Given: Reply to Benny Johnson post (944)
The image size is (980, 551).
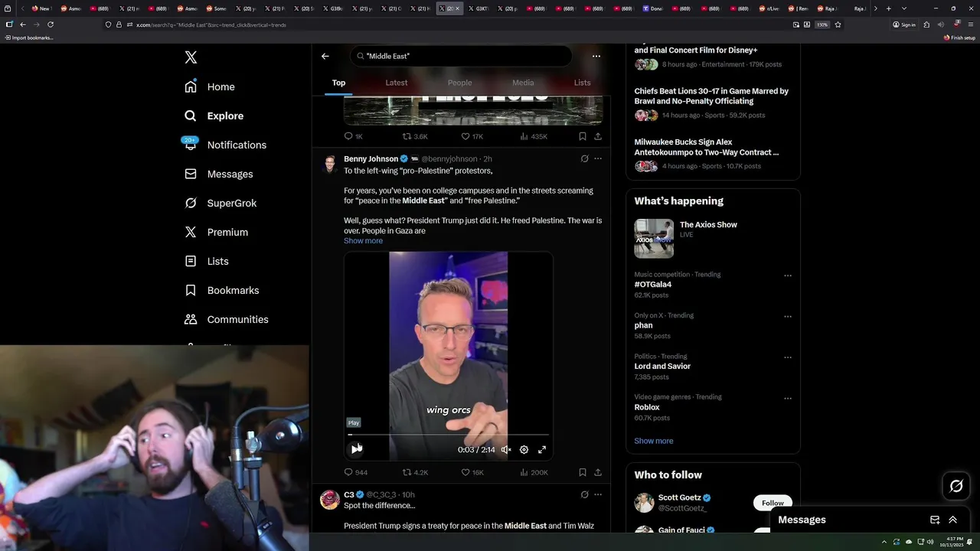Looking at the screenshot, I should tap(355, 472).
